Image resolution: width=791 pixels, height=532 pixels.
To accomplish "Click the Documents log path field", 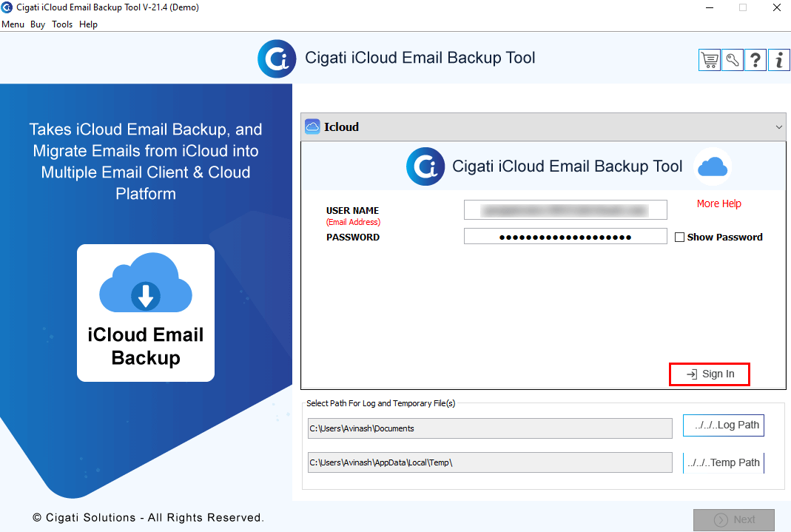I will [x=490, y=428].
